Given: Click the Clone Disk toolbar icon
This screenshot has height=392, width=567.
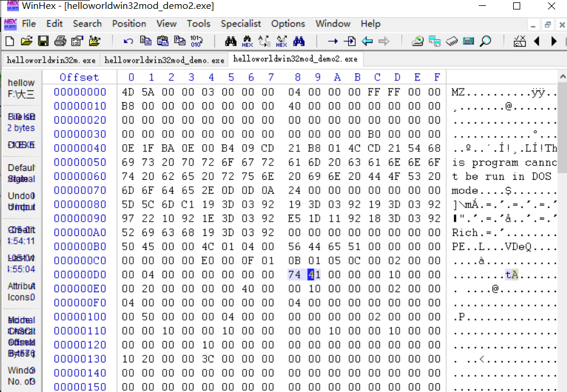Looking at the screenshot, I should [434, 41].
